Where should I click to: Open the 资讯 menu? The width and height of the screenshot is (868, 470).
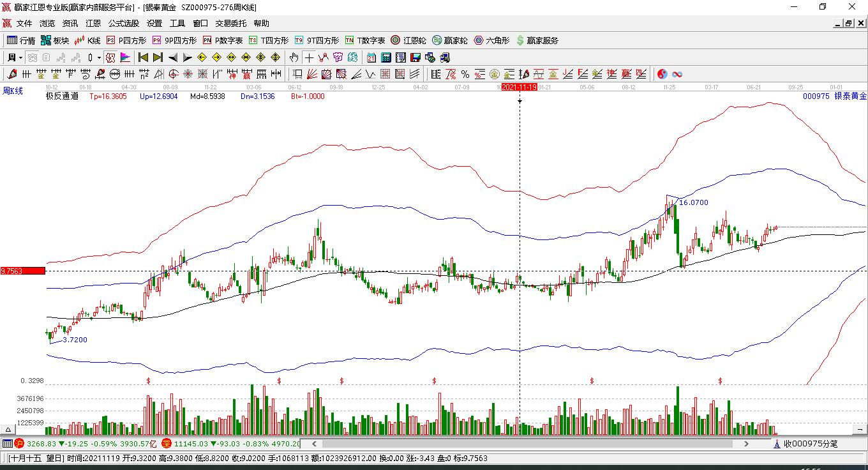coord(70,24)
